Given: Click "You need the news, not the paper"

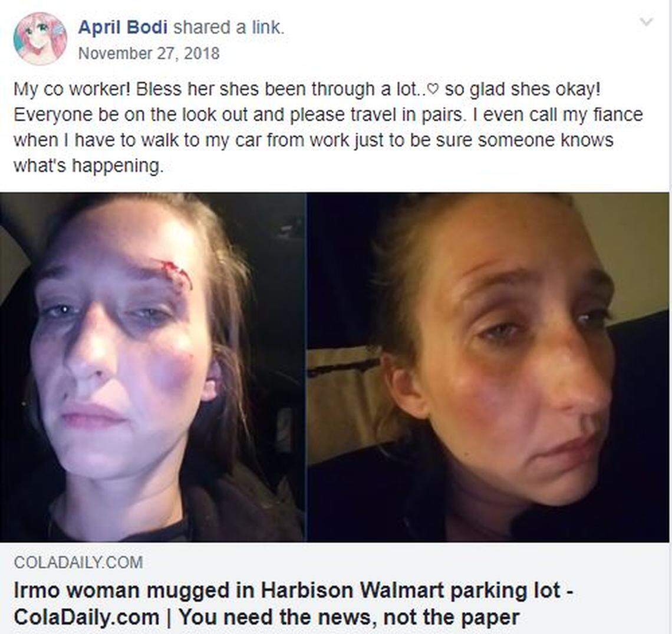Looking at the screenshot, I should tap(350, 618).
